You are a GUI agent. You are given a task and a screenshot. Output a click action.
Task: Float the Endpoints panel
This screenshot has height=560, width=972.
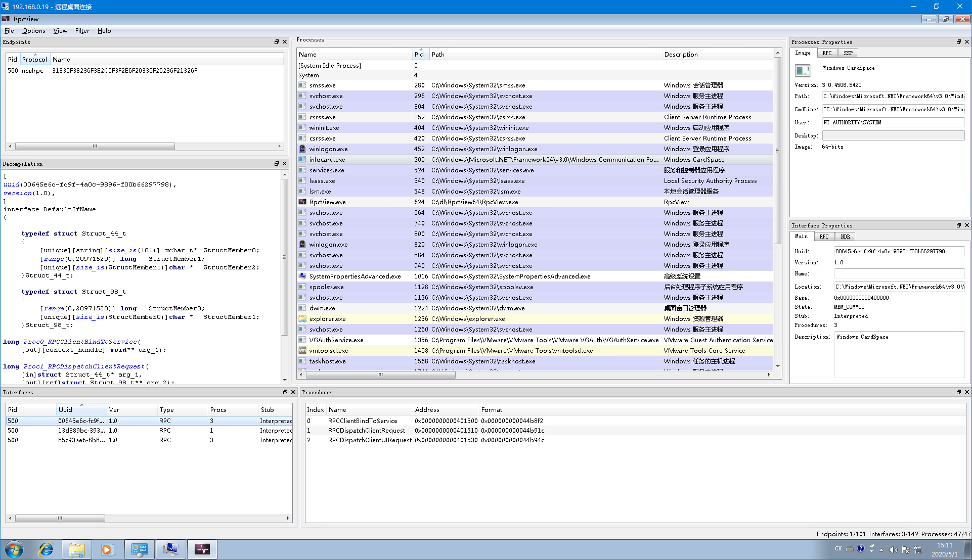tap(277, 42)
